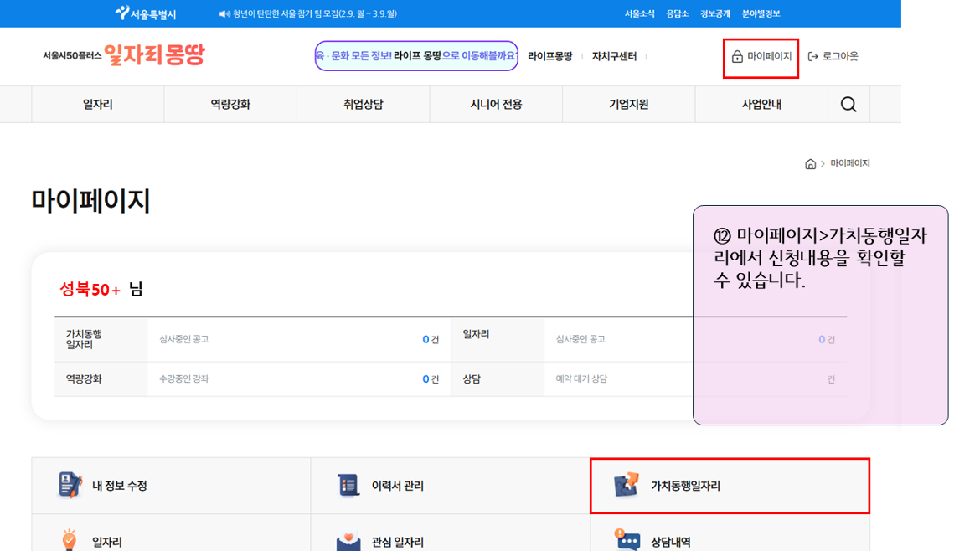Click the 서울소식 top link
This screenshot has width=980, height=551.
(639, 13)
